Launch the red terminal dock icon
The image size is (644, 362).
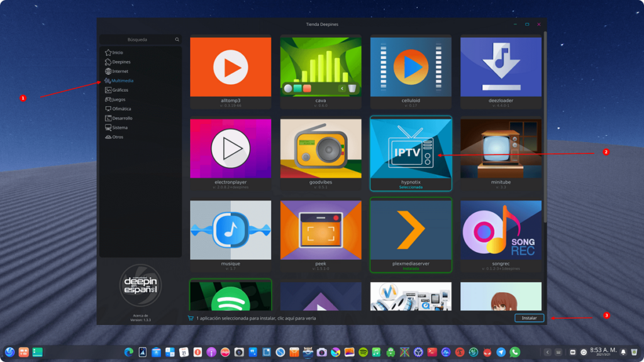[x=432, y=352]
